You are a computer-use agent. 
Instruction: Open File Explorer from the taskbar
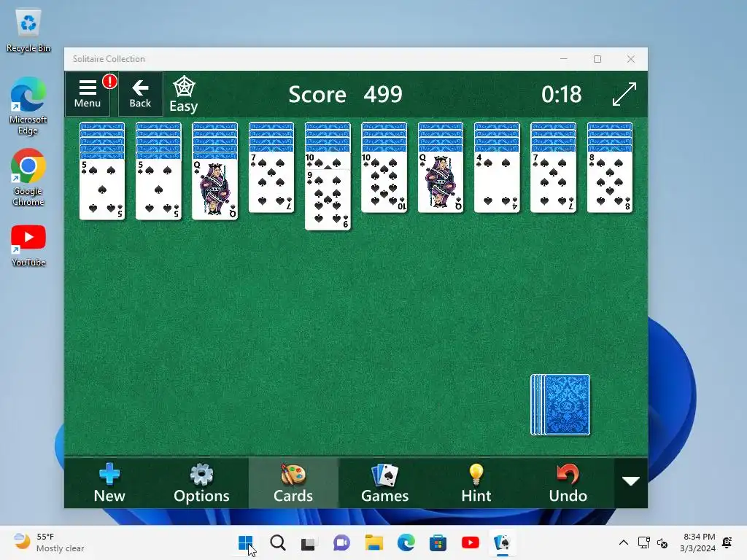point(374,542)
